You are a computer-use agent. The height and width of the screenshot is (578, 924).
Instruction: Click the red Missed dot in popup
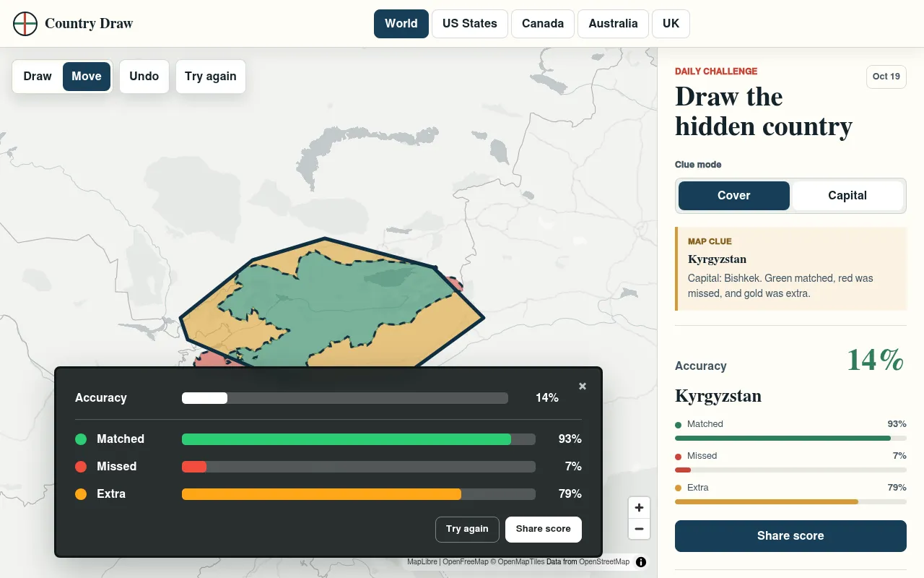tap(81, 467)
